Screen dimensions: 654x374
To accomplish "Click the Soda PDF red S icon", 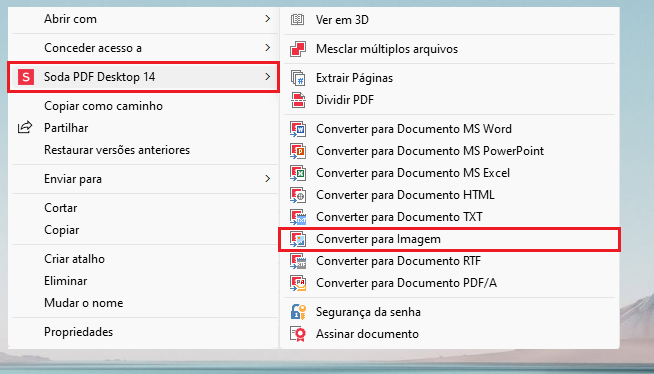I will click(26, 77).
